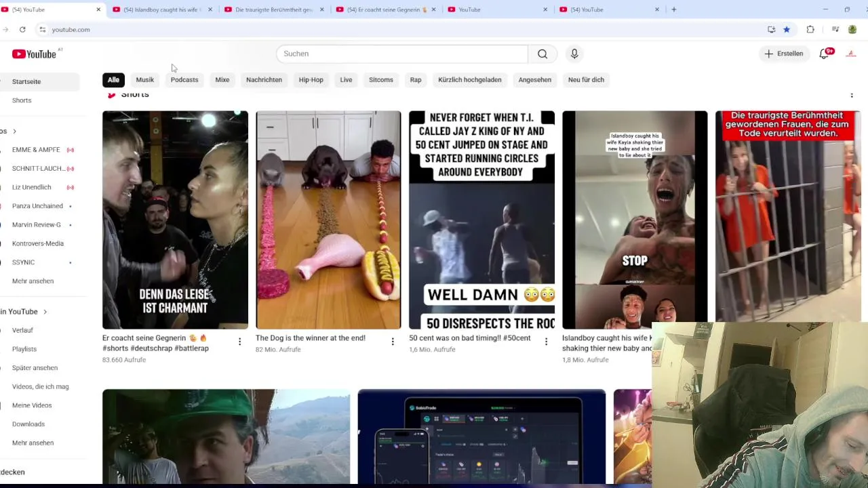Select the Musik filter chip
This screenshot has width=868, height=488.
coord(145,80)
